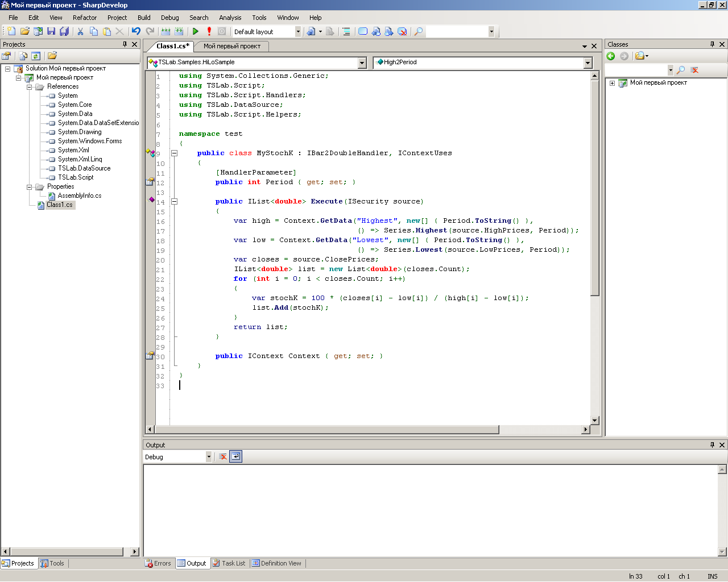Click the Undo arrow icon
Viewport: 728px width, 582px height.
(136, 32)
